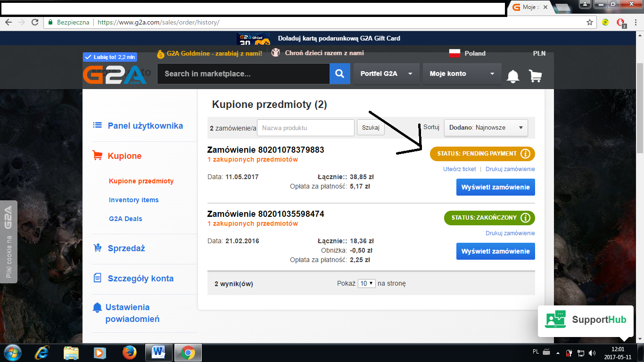The width and height of the screenshot is (644, 362).
Task: Open Pliki cookie na G2A side tab
Action: pyautogui.click(x=8, y=242)
